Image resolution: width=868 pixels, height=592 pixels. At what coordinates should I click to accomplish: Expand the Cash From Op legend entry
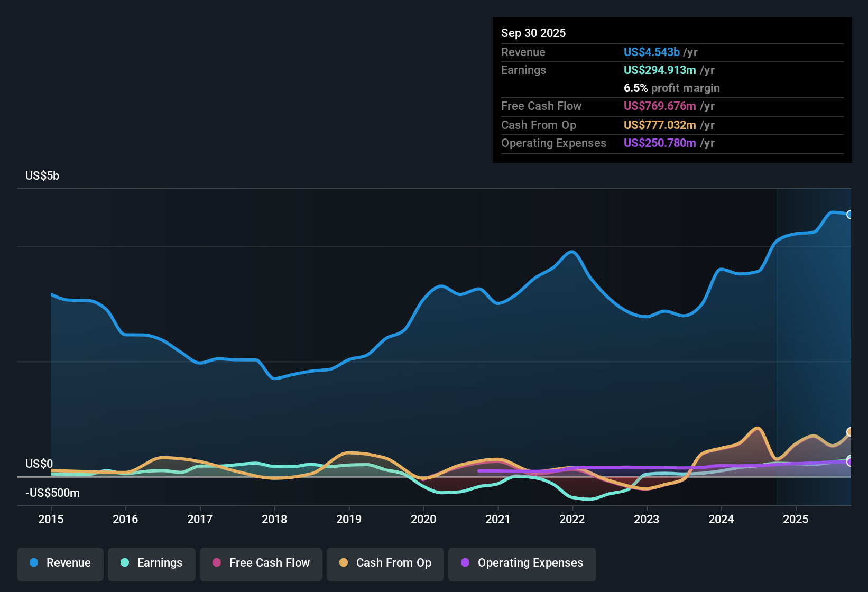pos(385,563)
